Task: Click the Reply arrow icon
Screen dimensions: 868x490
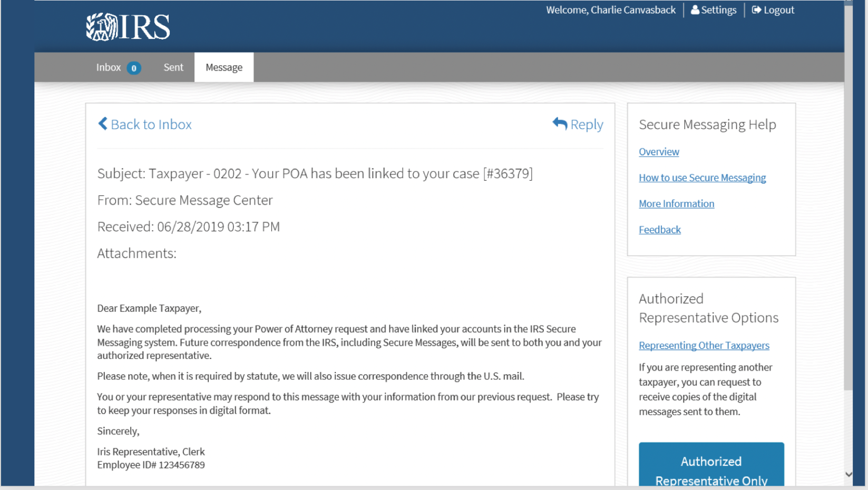Action: (x=560, y=124)
